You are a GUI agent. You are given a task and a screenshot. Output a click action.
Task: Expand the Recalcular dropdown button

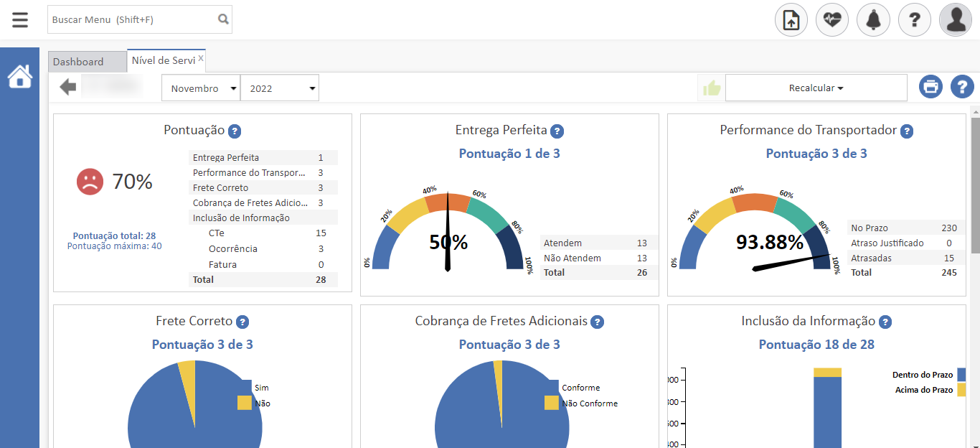[x=816, y=88]
